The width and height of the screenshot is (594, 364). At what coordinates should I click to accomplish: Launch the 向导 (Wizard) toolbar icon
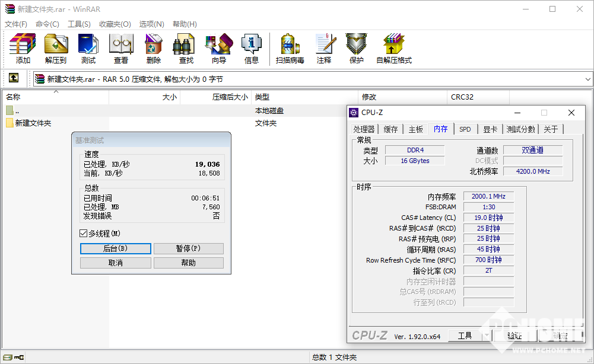pyautogui.click(x=218, y=48)
